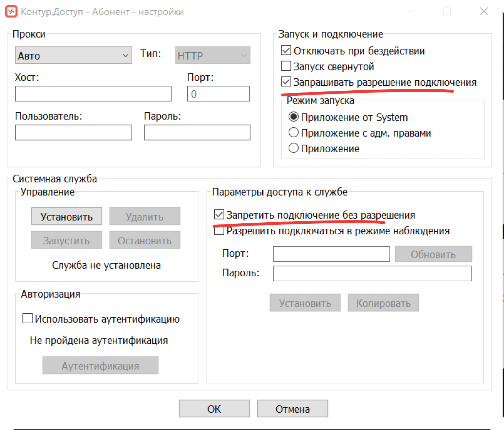
Task: Click the service access Пароль field
Action: pos(372,274)
